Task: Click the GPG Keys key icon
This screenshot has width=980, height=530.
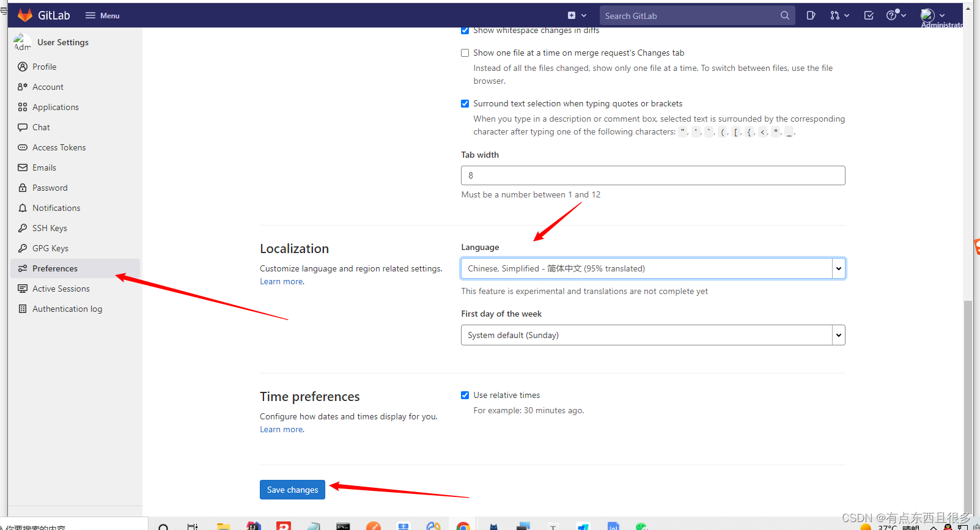Action: tap(23, 248)
